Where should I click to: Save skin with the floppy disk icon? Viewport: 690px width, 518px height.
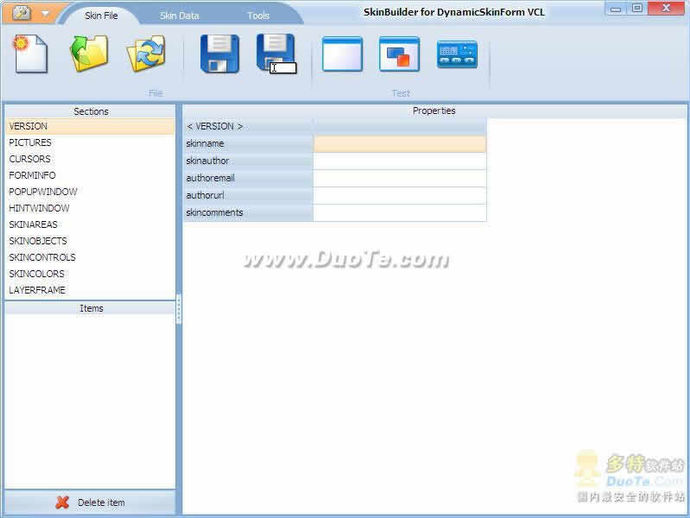tap(220, 54)
